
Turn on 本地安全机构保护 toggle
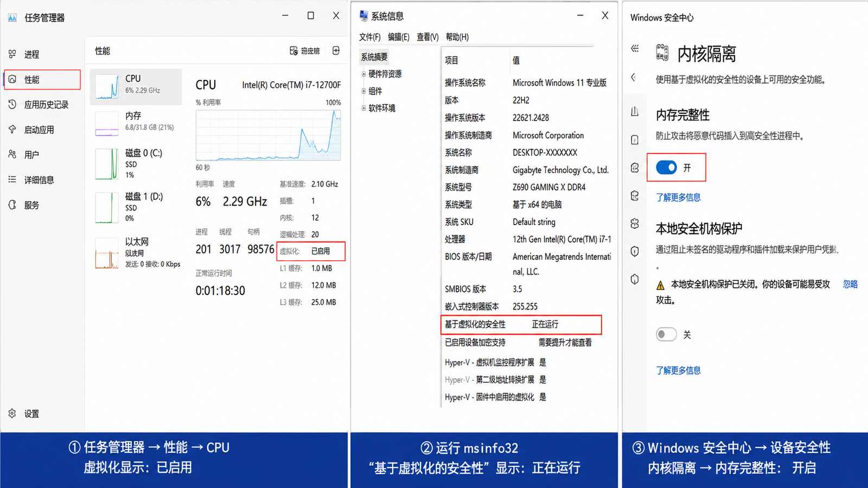(666, 335)
